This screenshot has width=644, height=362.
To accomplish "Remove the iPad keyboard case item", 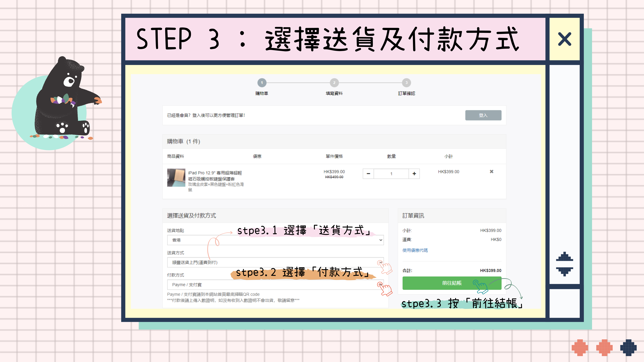I will coord(491,171).
